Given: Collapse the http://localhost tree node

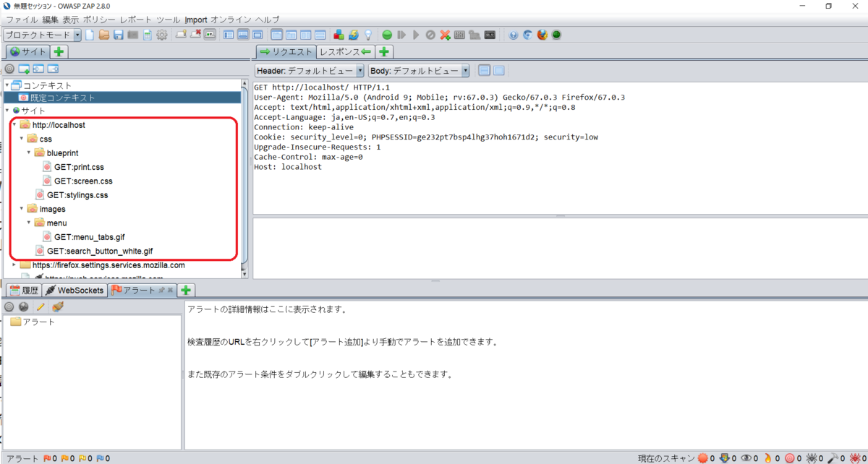Looking at the screenshot, I should [x=14, y=125].
